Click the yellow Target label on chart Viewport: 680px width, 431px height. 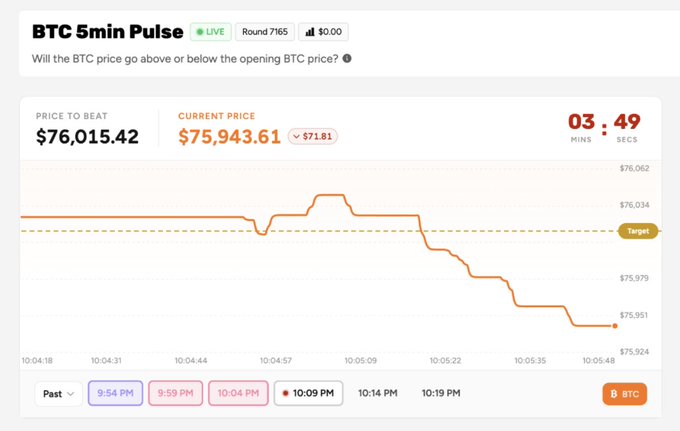pyautogui.click(x=638, y=231)
